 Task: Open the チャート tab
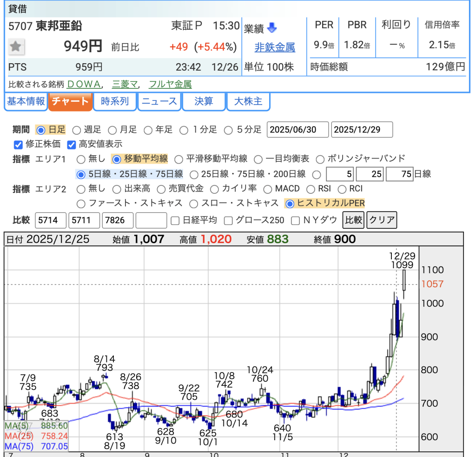(x=70, y=101)
